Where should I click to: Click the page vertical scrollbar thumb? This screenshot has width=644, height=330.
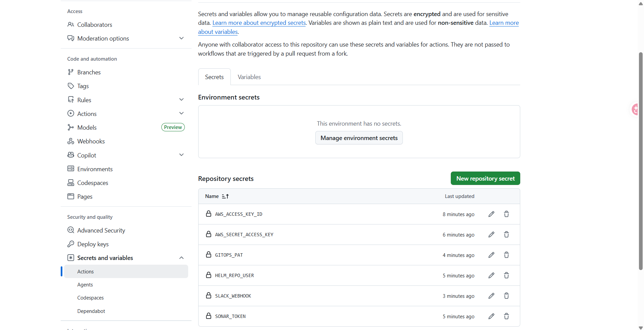pos(641,161)
